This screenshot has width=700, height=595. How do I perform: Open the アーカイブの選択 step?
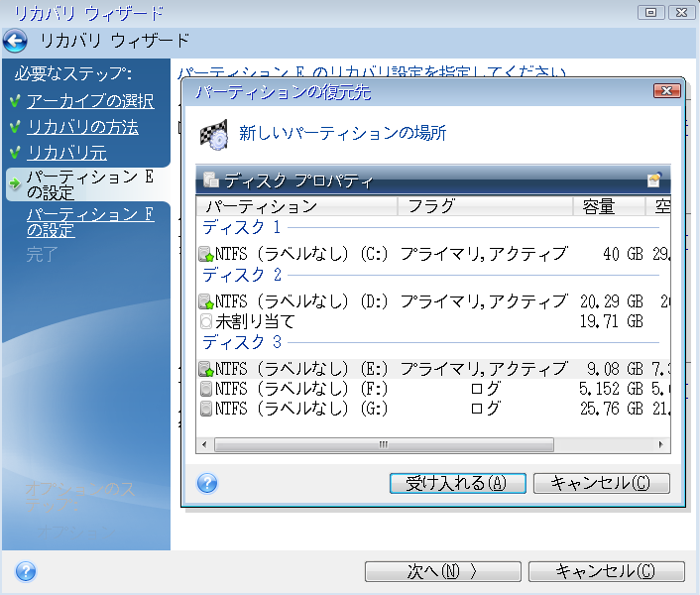[x=89, y=101]
